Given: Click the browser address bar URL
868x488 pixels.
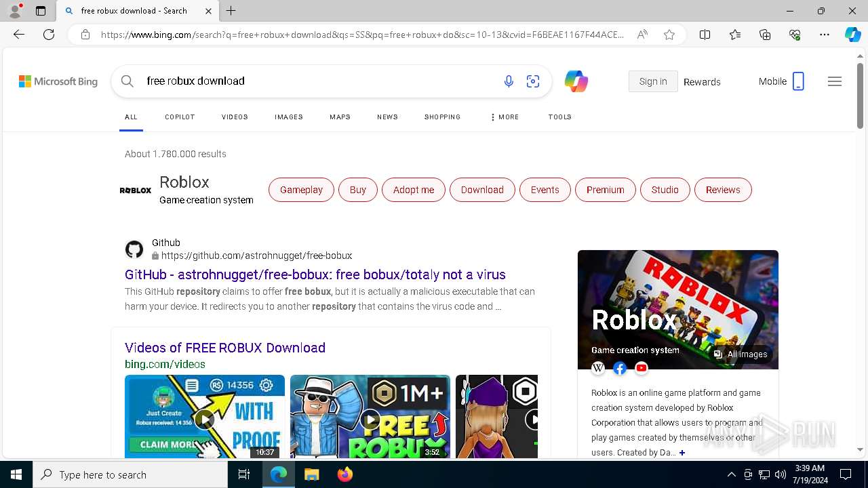Looking at the screenshot, I should pos(362,35).
